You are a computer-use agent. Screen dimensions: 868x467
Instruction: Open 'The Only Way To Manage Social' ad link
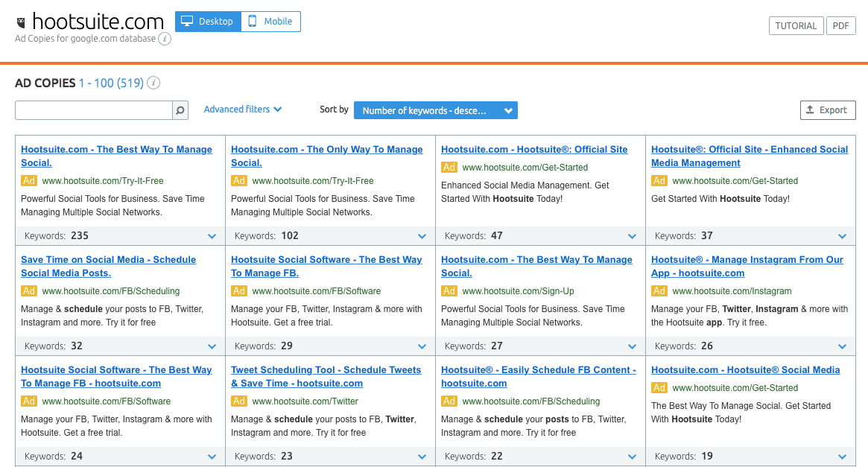coord(326,156)
